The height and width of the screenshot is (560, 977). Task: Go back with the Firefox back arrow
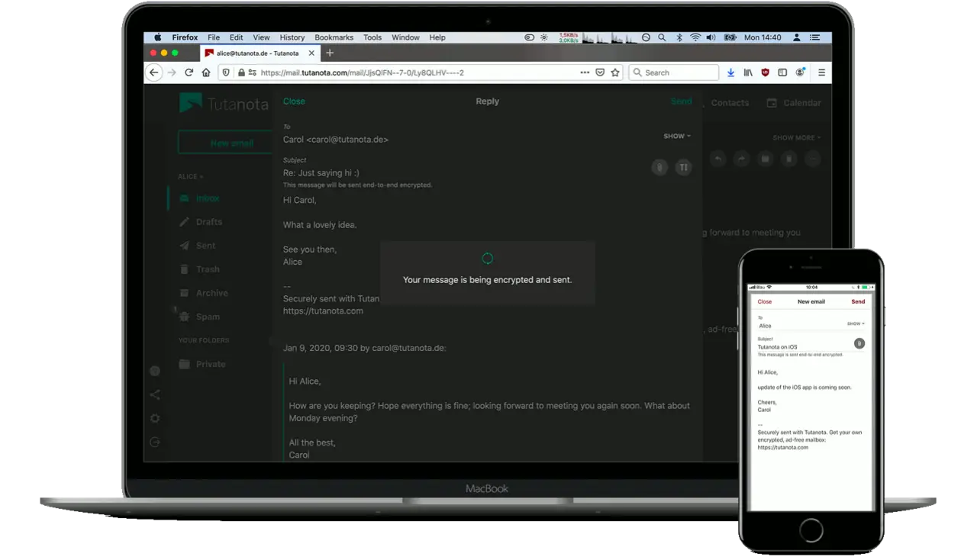coord(154,72)
